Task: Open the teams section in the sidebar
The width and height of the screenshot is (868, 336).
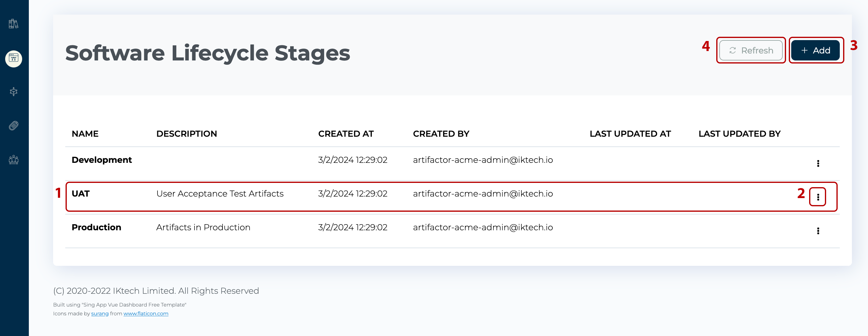Action: 13,160
